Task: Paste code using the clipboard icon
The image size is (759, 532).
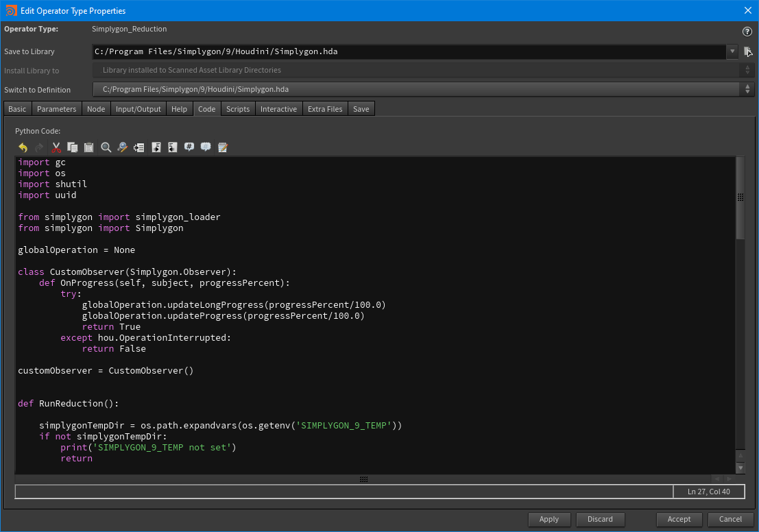Action: pos(88,147)
